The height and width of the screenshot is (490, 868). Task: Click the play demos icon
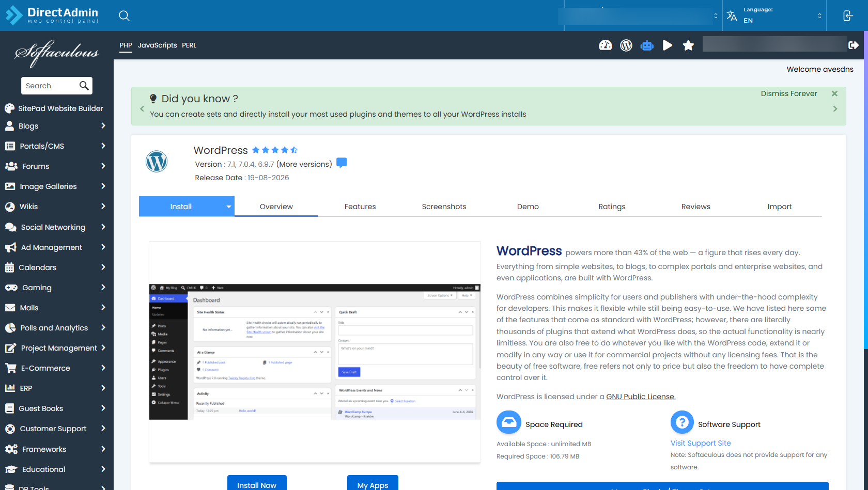pos(668,45)
